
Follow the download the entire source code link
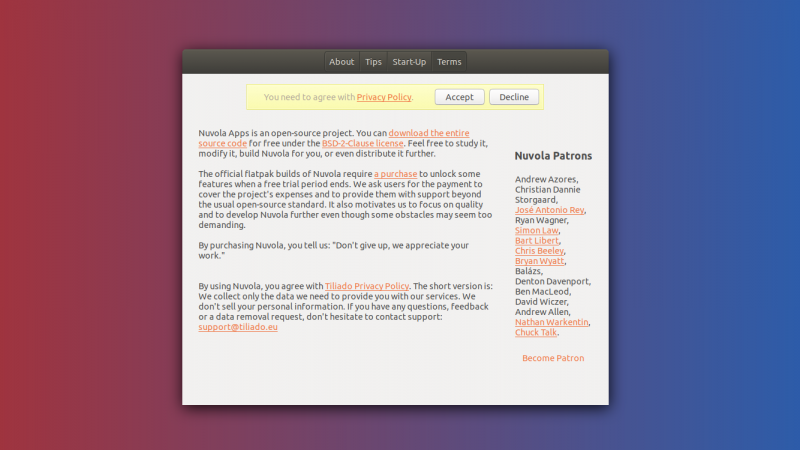point(429,133)
